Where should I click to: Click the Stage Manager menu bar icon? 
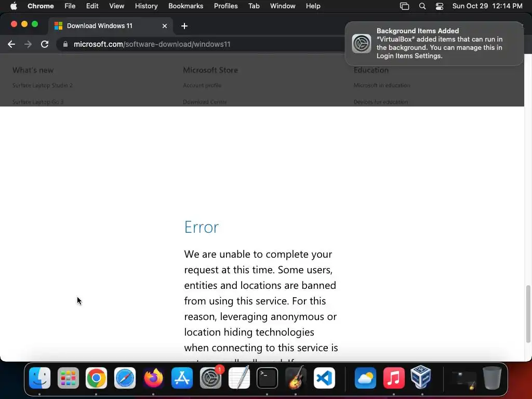tap(404, 6)
